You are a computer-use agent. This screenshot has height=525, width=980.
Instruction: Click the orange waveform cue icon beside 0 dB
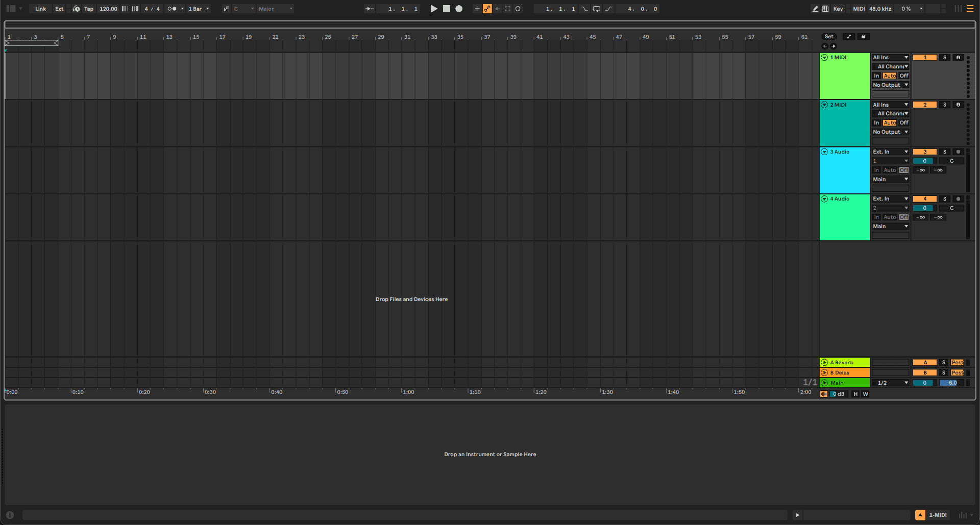coord(824,394)
